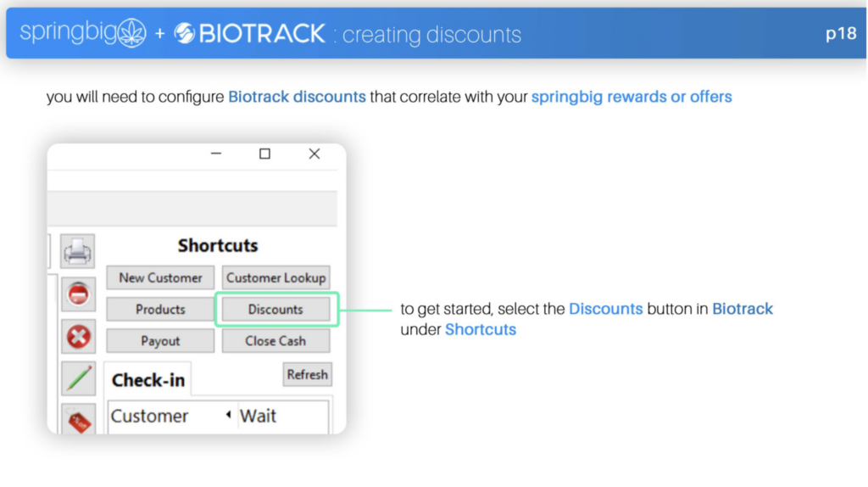Click the red minus circle icon
The height and width of the screenshot is (487, 868).
[x=78, y=294]
